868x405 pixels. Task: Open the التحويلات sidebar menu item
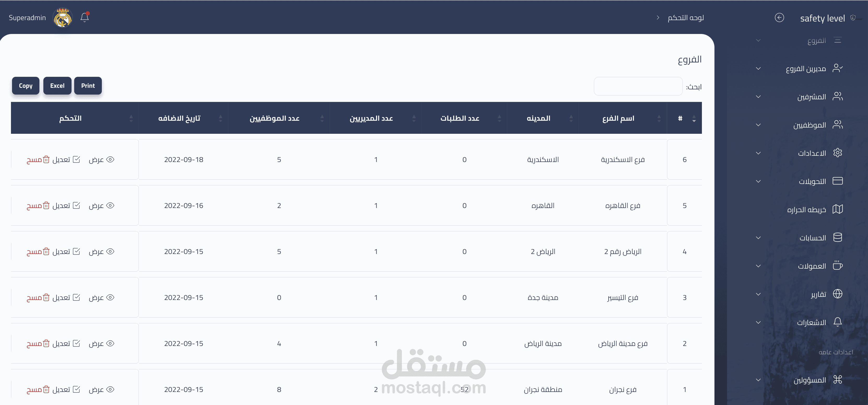(x=812, y=181)
